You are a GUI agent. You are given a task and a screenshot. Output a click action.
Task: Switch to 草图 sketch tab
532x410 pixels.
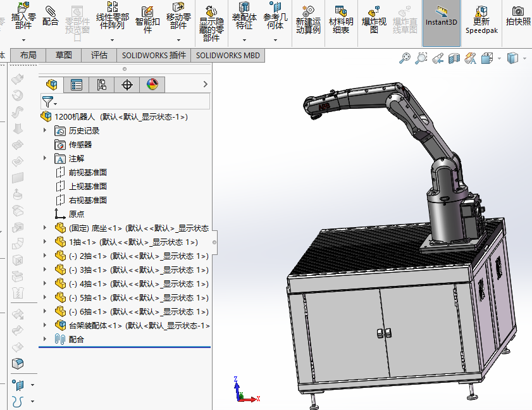[64, 55]
